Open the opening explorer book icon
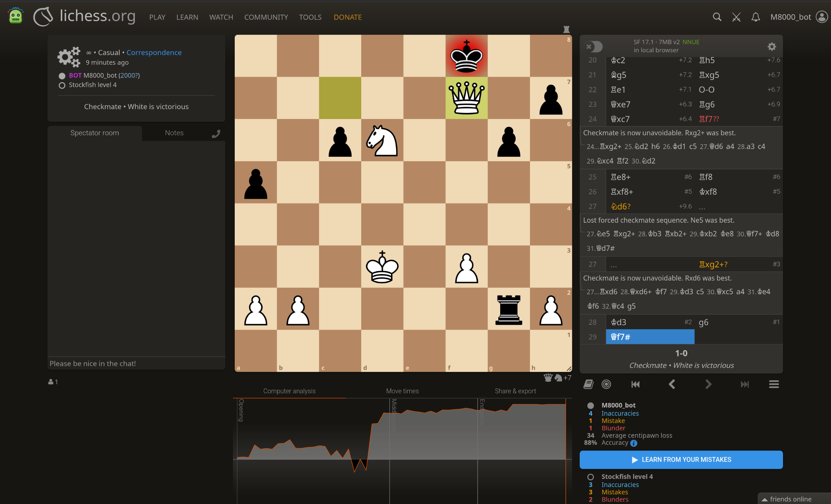 588,384
